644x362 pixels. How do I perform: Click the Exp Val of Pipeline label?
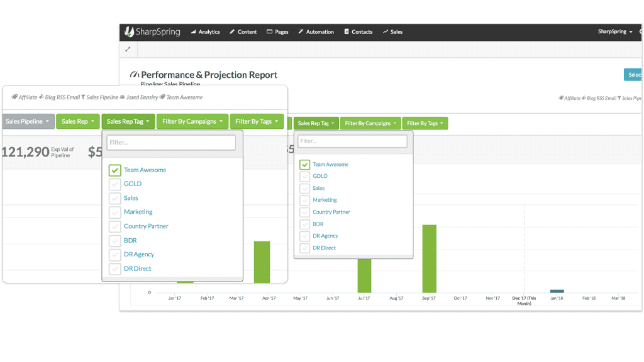62,152
